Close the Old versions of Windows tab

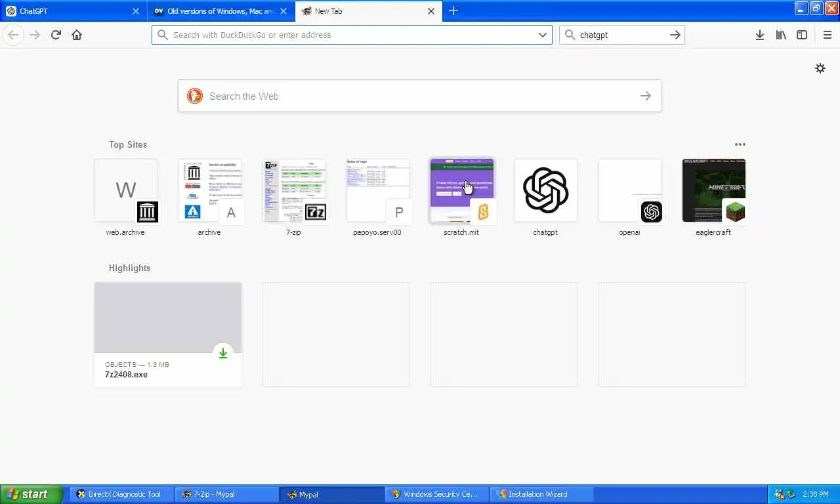(283, 11)
